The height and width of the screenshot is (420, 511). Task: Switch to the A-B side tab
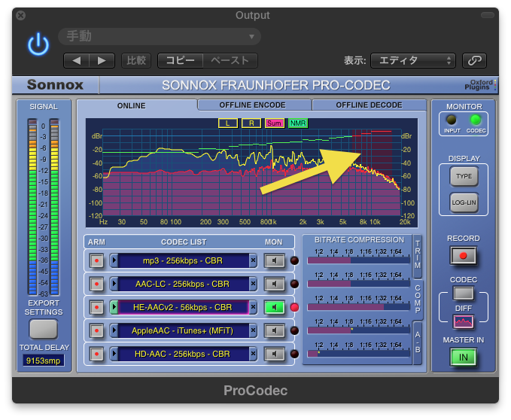click(418, 342)
